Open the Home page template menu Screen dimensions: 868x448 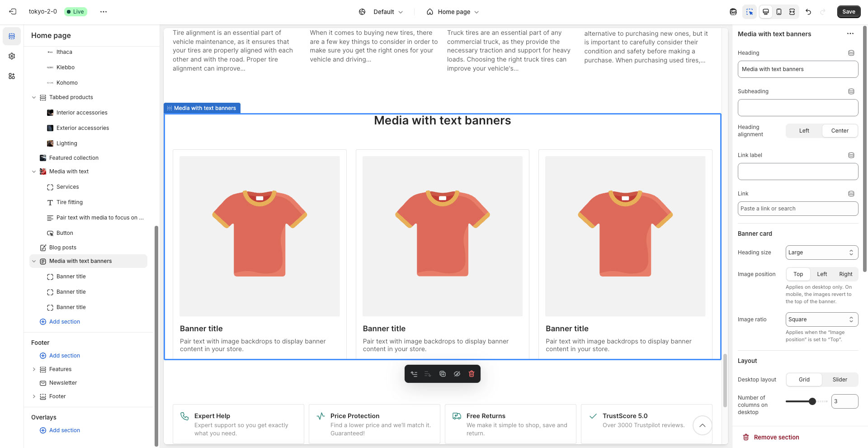coord(453,12)
